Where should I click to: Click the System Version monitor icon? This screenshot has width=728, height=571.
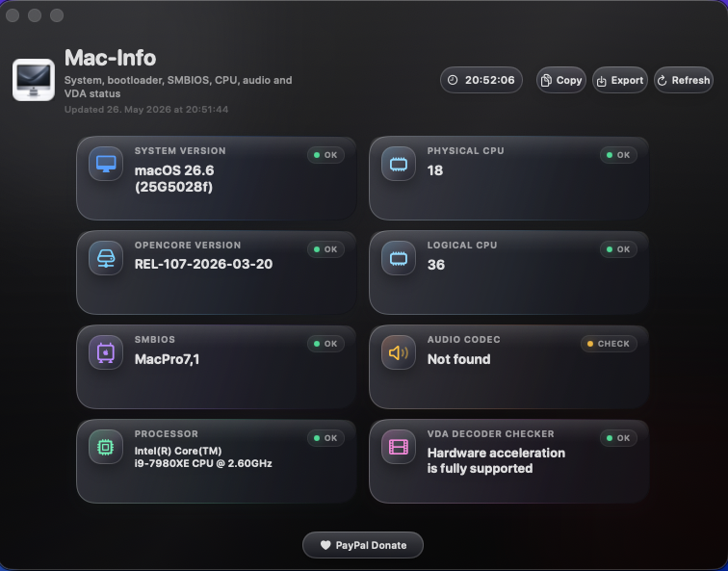click(106, 164)
